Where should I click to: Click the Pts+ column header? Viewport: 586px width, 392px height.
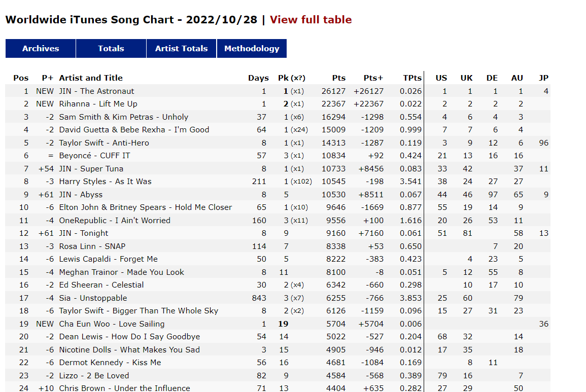pyautogui.click(x=373, y=78)
